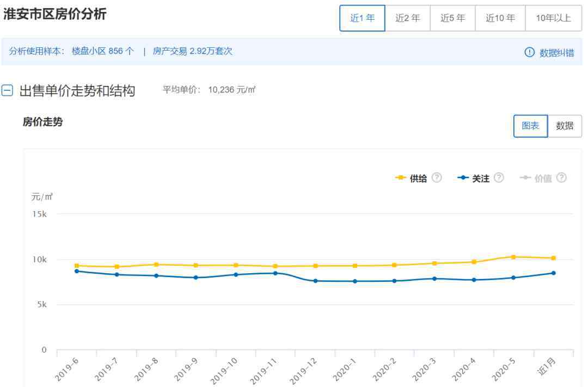Collapse the 出售单价走势和结构 section
The image size is (588, 387).
(7, 91)
